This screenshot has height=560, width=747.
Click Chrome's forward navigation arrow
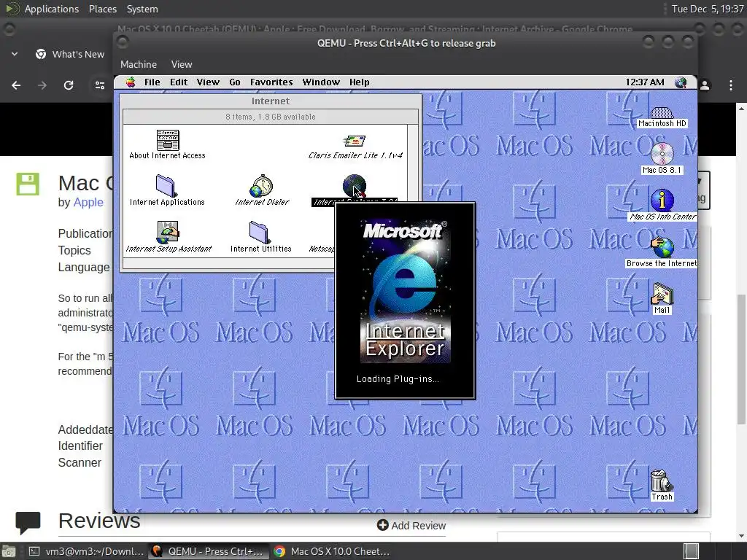click(42, 85)
